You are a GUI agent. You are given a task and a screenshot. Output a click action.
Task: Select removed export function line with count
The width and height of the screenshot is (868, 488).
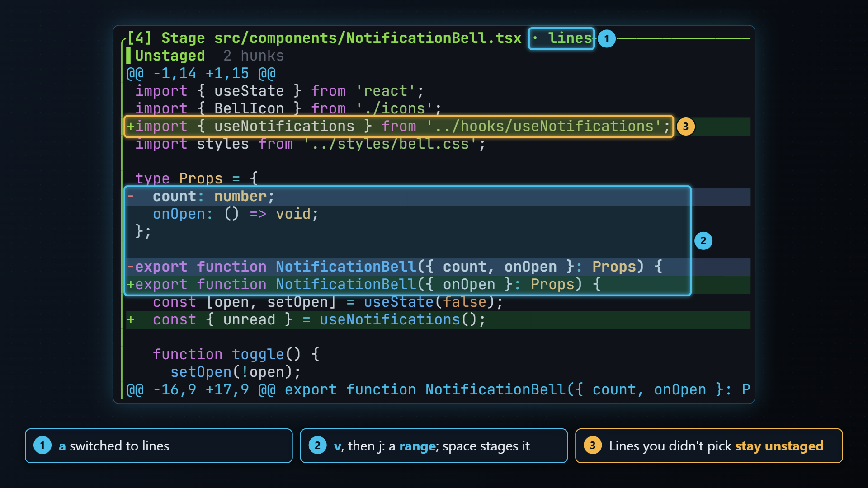438,267
